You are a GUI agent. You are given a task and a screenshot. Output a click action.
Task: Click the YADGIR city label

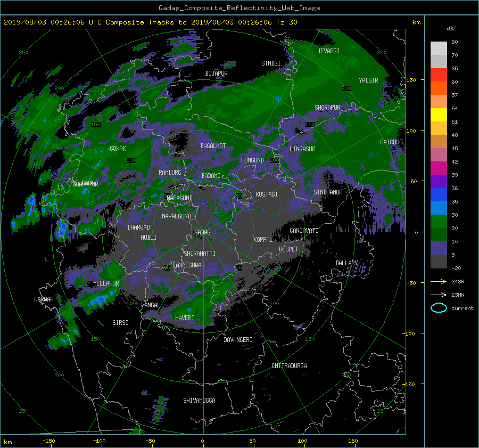coord(368,80)
